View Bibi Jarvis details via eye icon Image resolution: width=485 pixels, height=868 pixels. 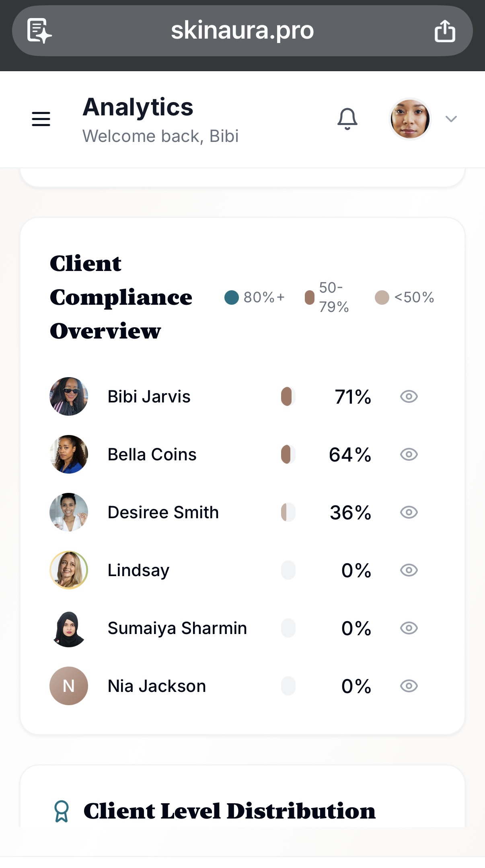coord(409,396)
